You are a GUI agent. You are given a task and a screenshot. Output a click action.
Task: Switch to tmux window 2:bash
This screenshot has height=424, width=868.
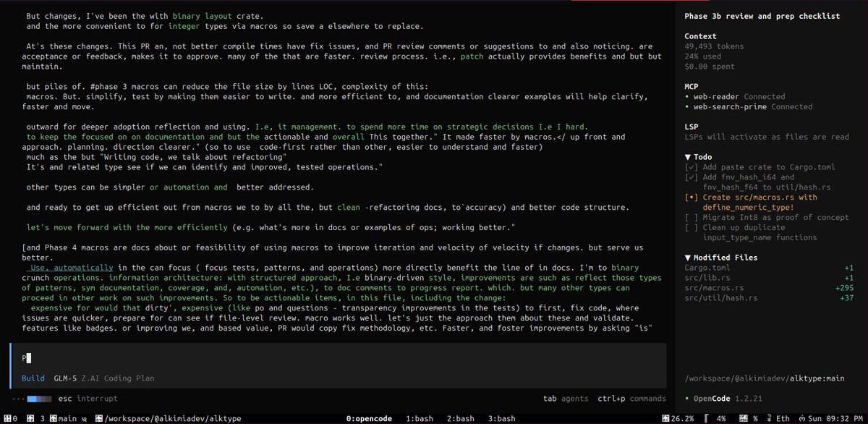tap(461, 418)
